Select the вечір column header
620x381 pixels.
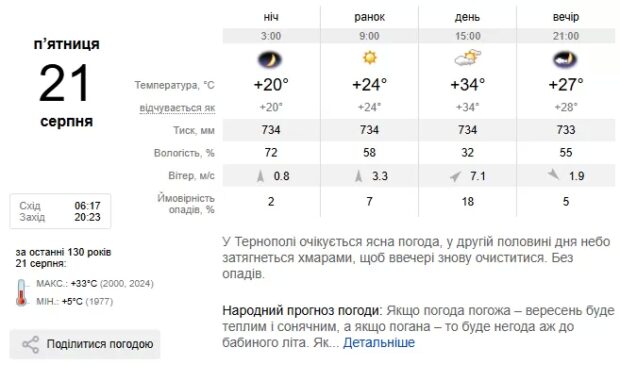tap(566, 17)
